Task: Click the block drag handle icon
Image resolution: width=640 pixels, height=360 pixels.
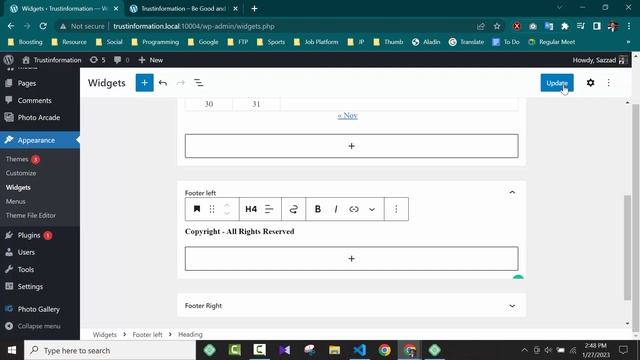Action: (212, 209)
